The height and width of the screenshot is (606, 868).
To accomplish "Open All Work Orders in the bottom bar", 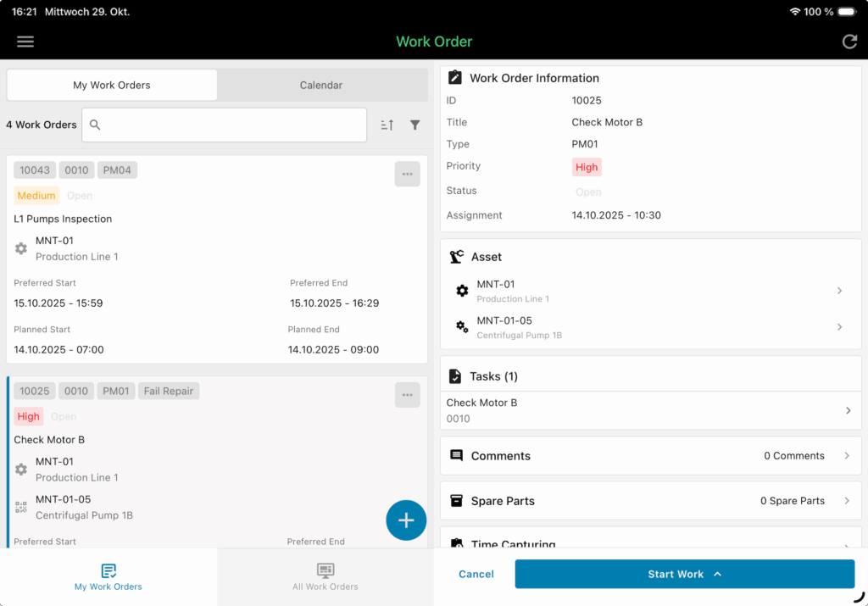I will [325, 577].
